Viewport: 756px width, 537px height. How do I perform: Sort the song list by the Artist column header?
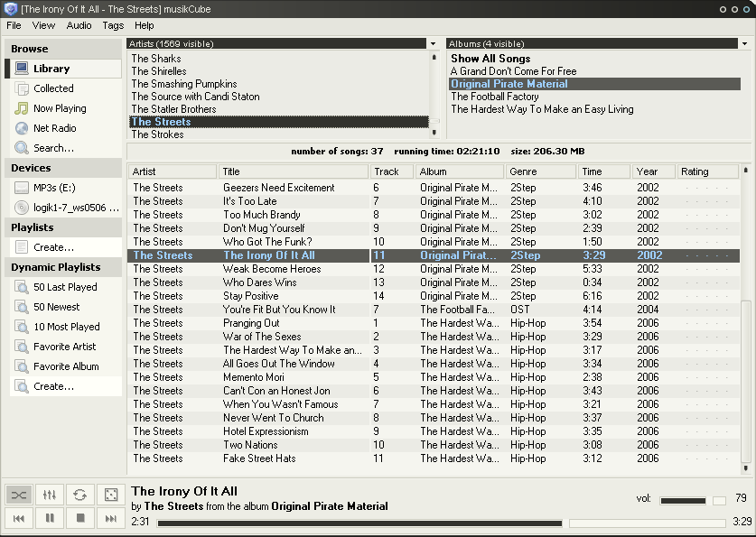point(173,171)
